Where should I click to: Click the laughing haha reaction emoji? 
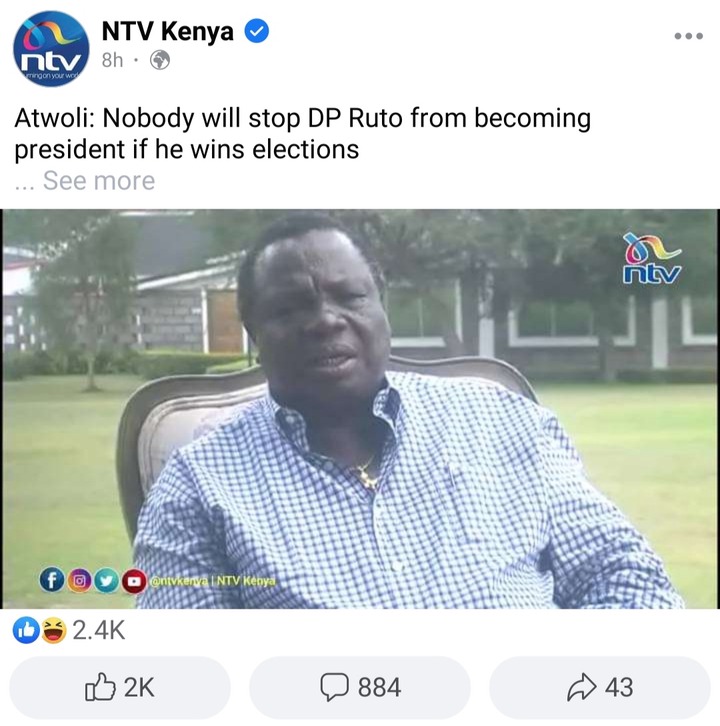(x=54, y=631)
